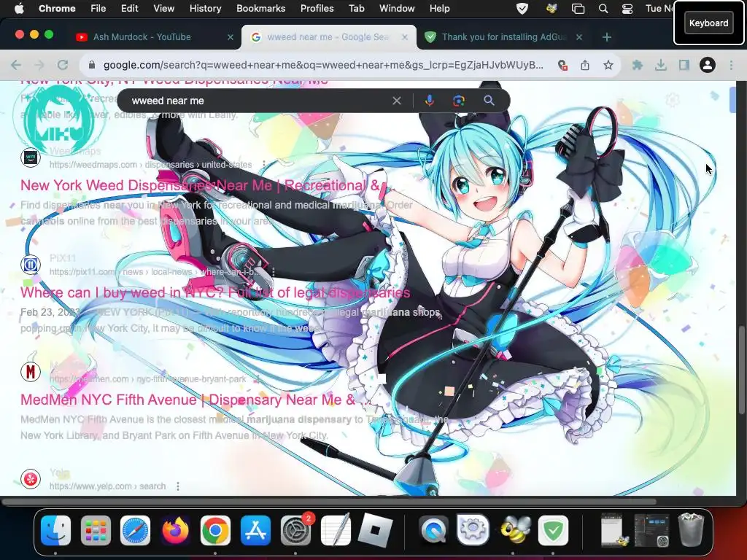Open the Window menu
The height and width of the screenshot is (560, 747).
pyautogui.click(x=397, y=8)
